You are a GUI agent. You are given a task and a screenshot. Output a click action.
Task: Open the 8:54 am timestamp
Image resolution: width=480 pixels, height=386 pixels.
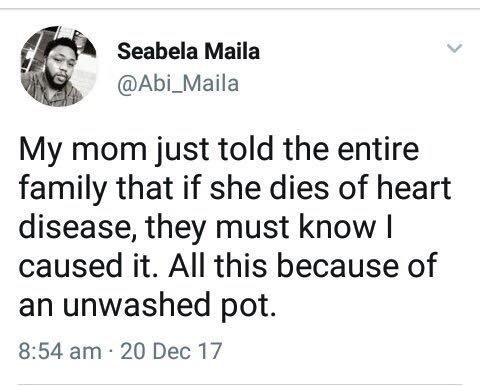click(x=60, y=351)
